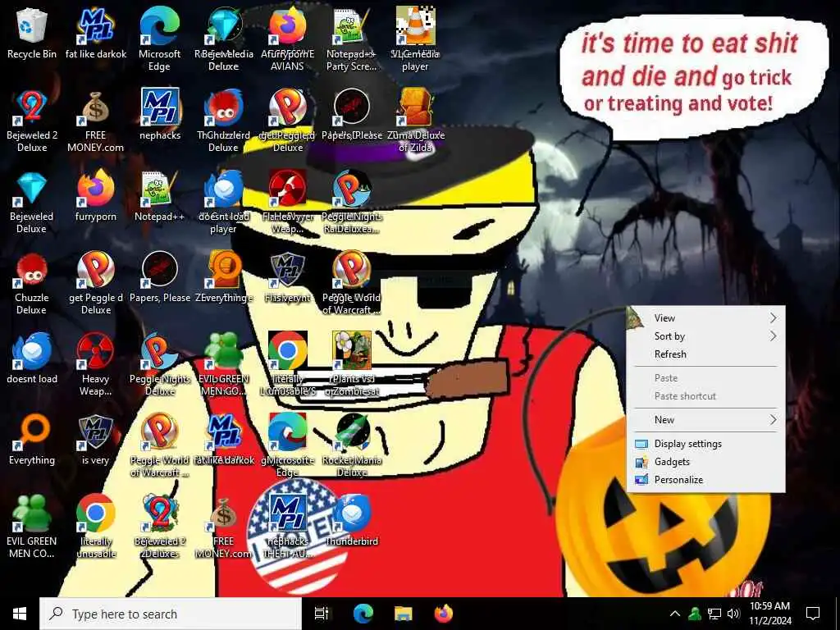Viewport: 840px width, 630px height.
Task: Click the 'Type here to search' box
Action: click(171, 614)
